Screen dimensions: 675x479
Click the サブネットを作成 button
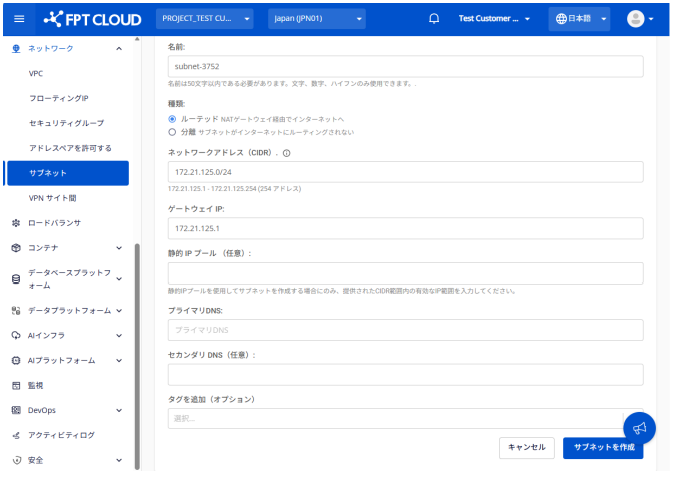pyautogui.click(x=602, y=448)
